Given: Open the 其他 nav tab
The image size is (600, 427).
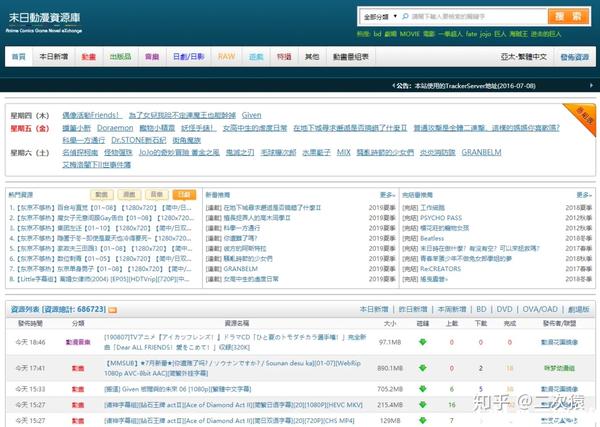Looking at the screenshot, I should tap(312, 57).
